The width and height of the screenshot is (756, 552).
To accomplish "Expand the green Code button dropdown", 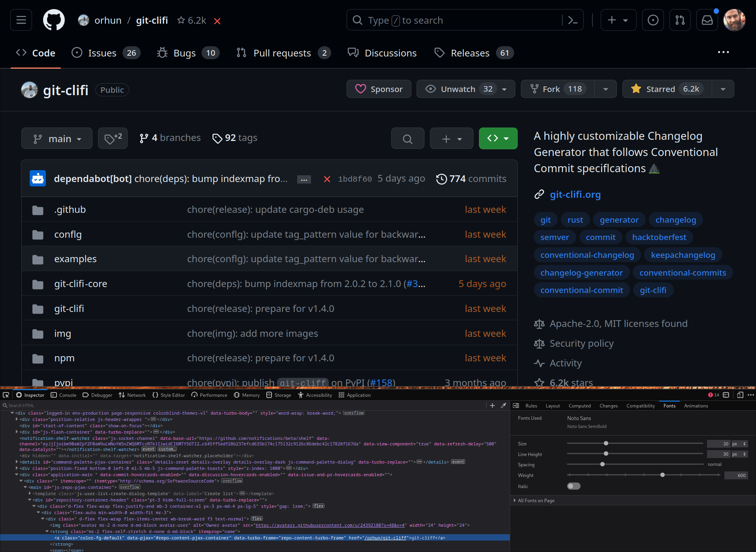I will pyautogui.click(x=507, y=138).
